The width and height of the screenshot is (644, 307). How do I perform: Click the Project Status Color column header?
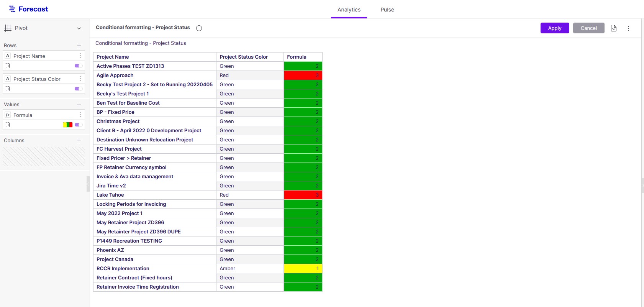[250, 57]
